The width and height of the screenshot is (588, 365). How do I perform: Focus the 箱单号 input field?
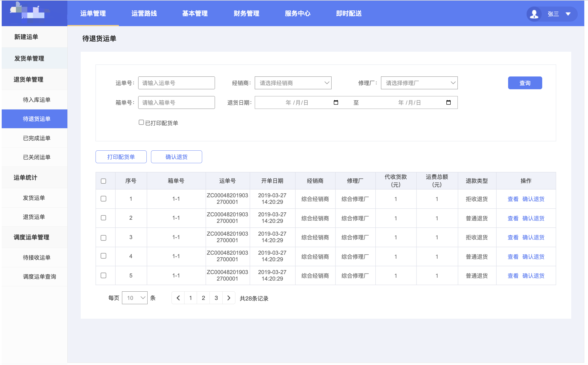click(177, 103)
